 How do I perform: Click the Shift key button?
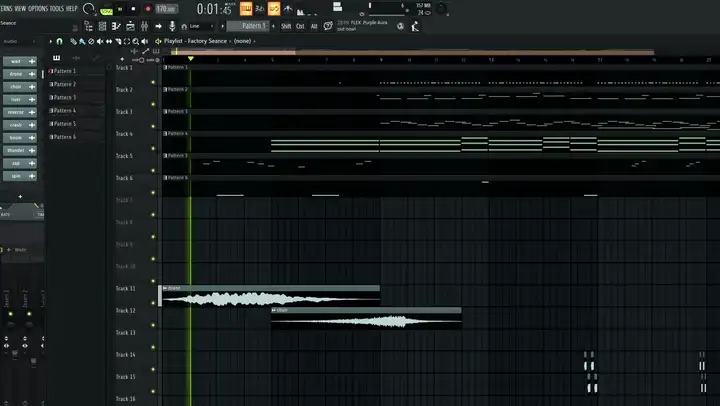pyautogui.click(x=286, y=26)
